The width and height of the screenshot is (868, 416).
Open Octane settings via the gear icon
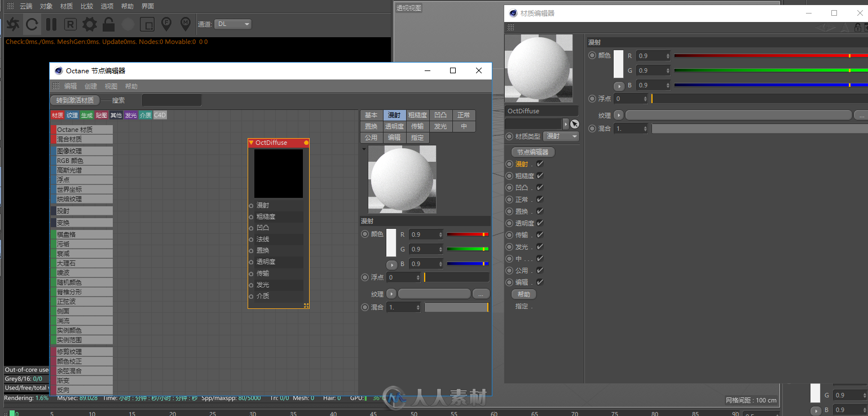[90, 24]
